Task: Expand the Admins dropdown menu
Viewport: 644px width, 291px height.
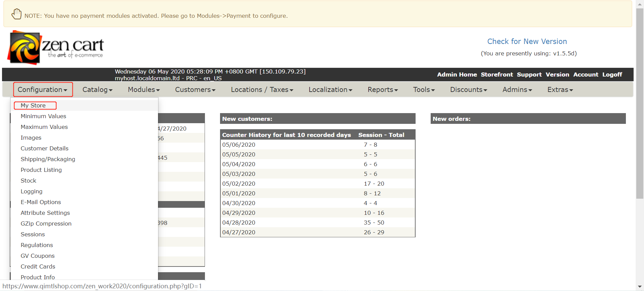Action: pos(517,90)
